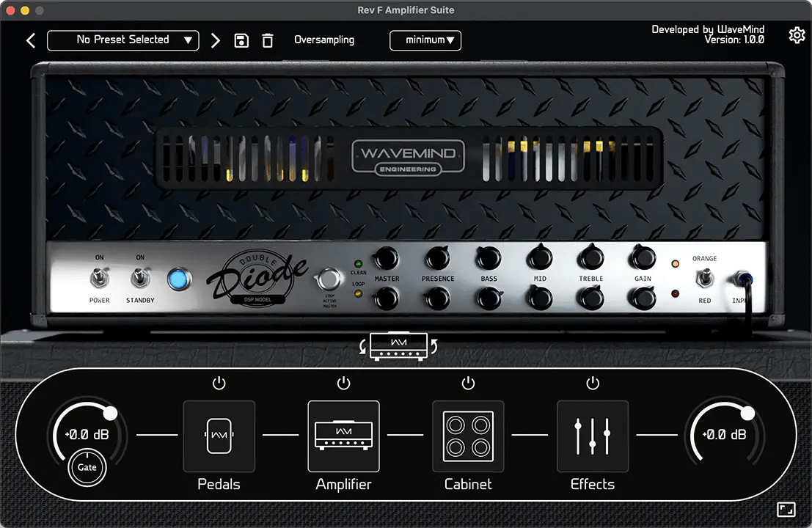The image size is (812, 528).
Task: Click the Oversampling label
Action: tap(324, 40)
